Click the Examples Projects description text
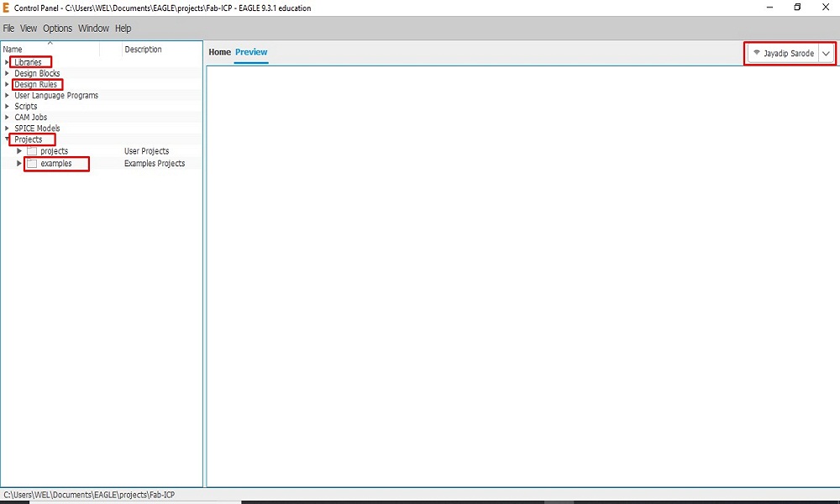840x504 pixels. pos(155,163)
